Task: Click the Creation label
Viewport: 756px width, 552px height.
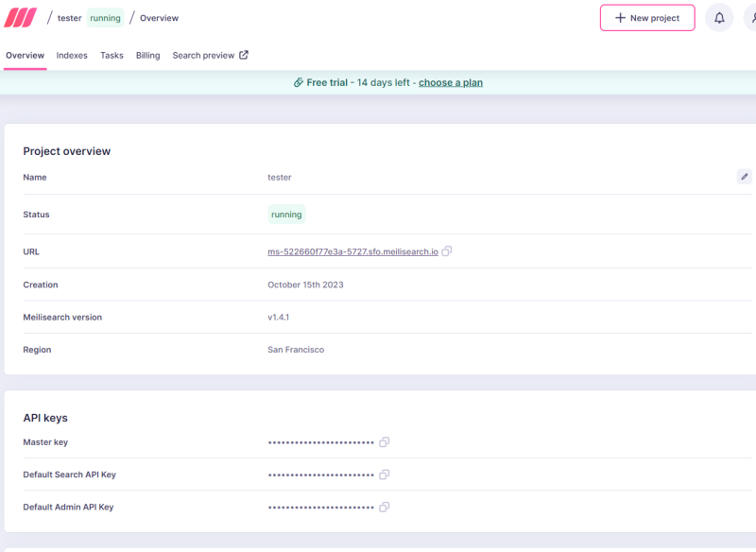Action: coord(41,285)
